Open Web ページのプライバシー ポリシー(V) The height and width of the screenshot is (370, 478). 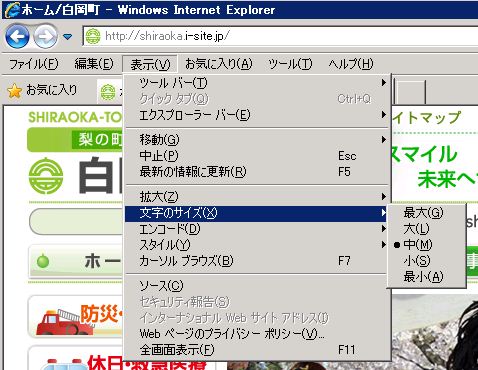click(257, 334)
